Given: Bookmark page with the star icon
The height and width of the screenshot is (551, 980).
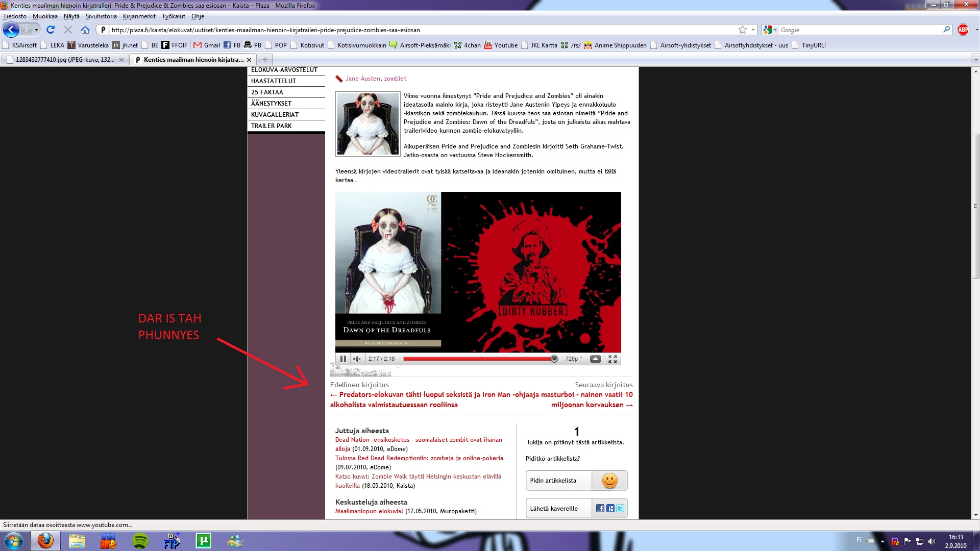Looking at the screenshot, I should (x=743, y=30).
